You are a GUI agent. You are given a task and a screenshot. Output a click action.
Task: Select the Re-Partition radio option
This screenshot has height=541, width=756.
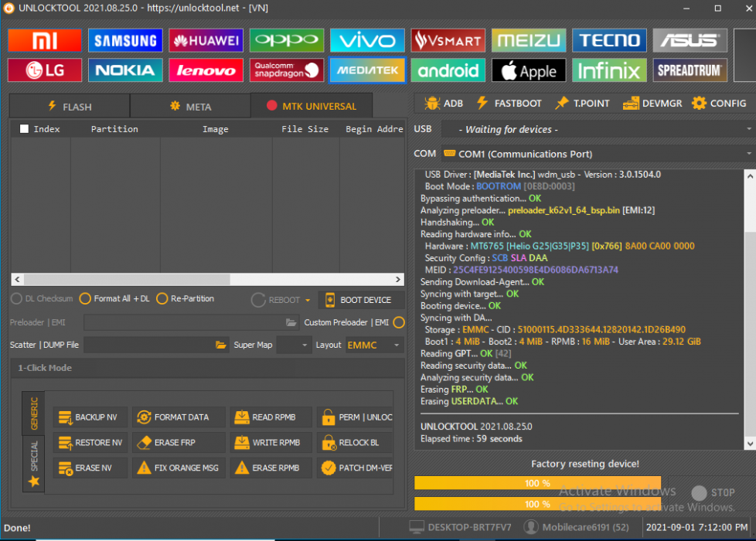click(162, 298)
